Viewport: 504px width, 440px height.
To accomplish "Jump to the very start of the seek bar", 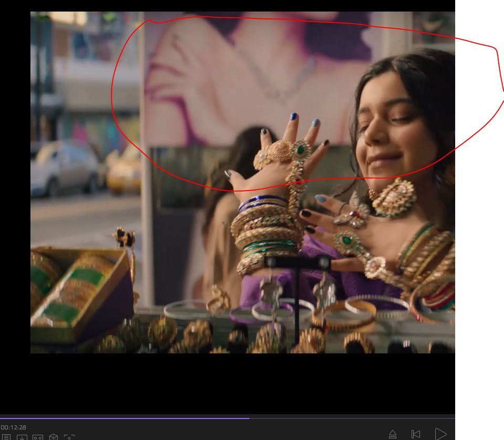I will pos(1,418).
